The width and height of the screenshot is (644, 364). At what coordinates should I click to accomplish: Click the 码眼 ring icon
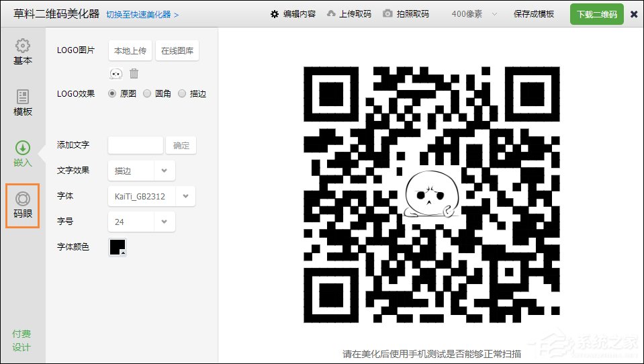pyautogui.click(x=23, y=199)
